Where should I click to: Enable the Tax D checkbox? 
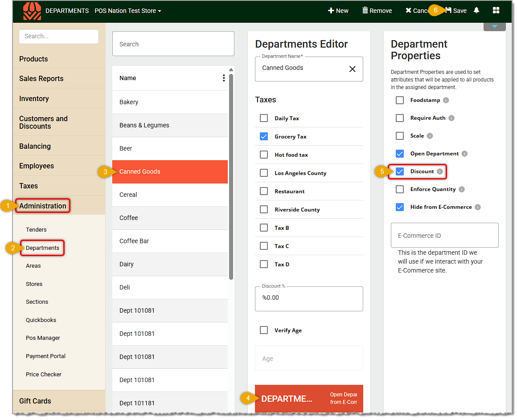(263, 264)
